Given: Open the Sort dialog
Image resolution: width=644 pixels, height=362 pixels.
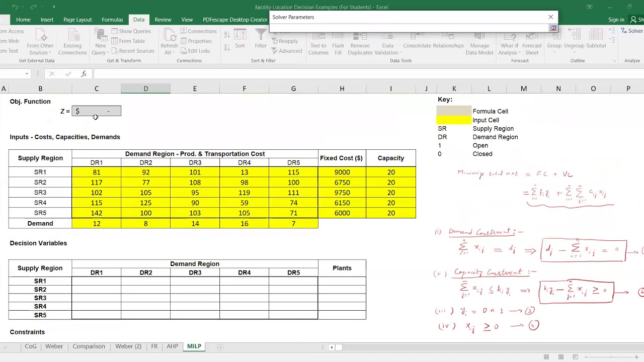Looking at the screenshot, I should [x=240, y=39].
